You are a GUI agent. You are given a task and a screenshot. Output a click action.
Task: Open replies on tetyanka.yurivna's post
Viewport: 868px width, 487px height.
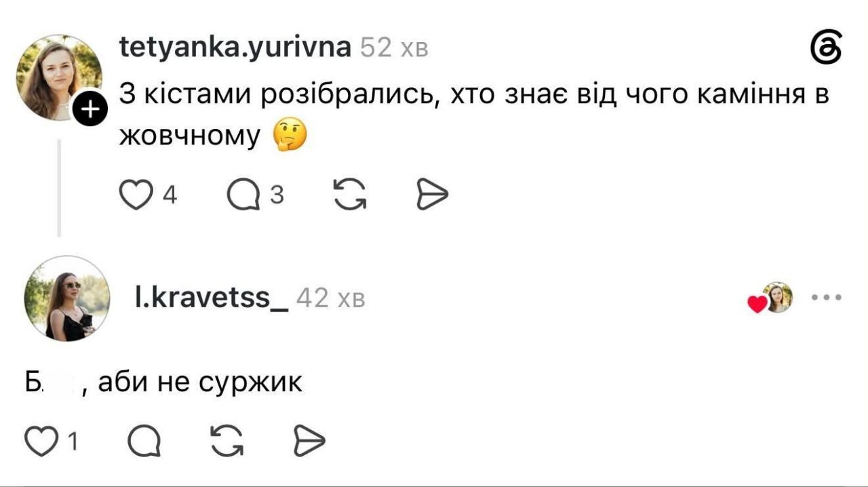click(243, 195)
